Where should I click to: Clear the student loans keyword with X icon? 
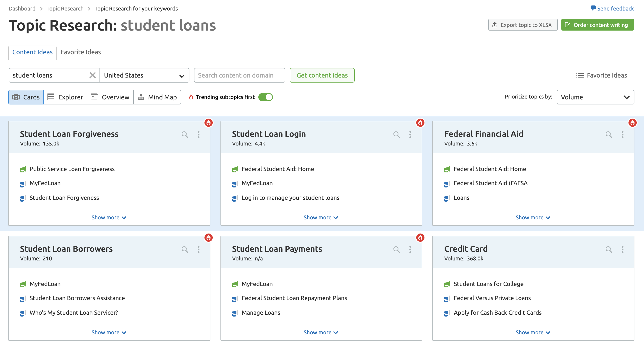click(x=92, y=75)
